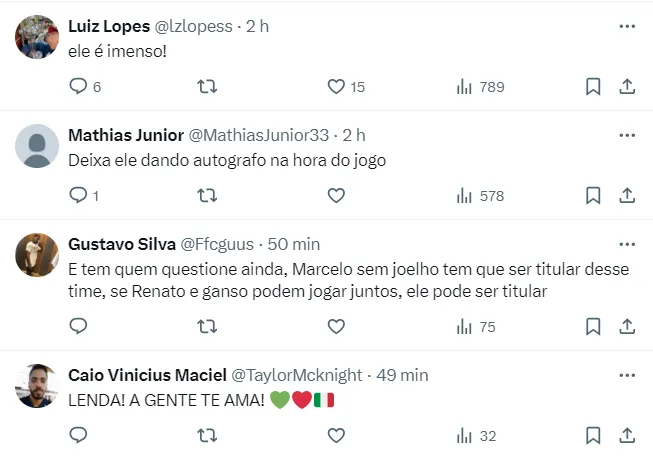The width and height of the screenshot is (653, 459).
Task: Open Mathias Junior's default avatar
Action: pos(37,146)
